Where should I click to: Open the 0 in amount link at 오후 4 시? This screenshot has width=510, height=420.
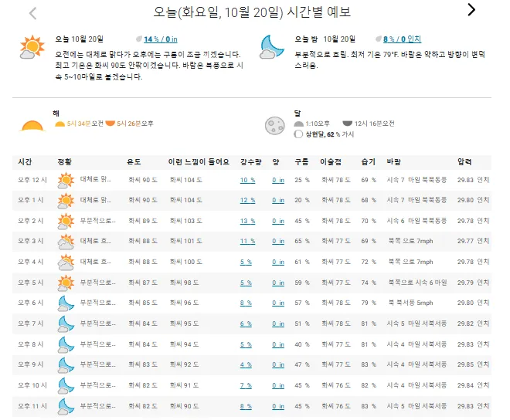(278, 262)
